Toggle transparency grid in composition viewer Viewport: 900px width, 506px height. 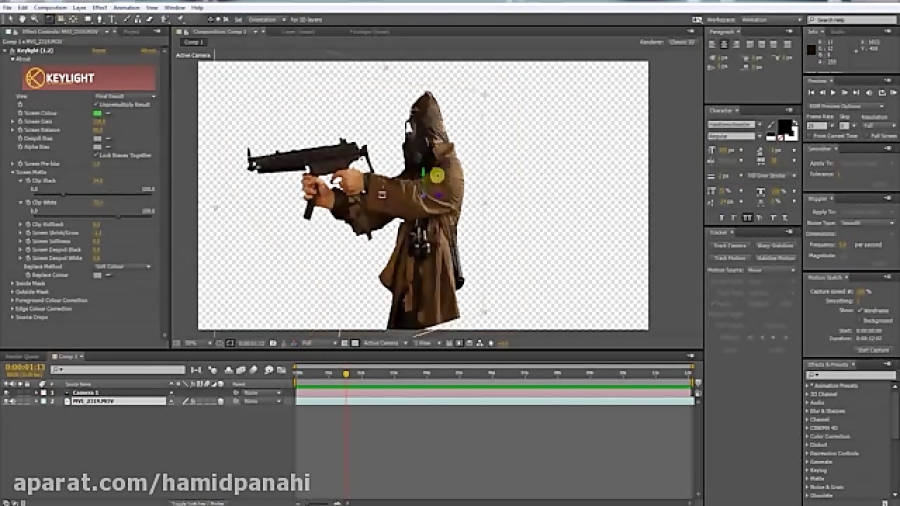[355, 343]
